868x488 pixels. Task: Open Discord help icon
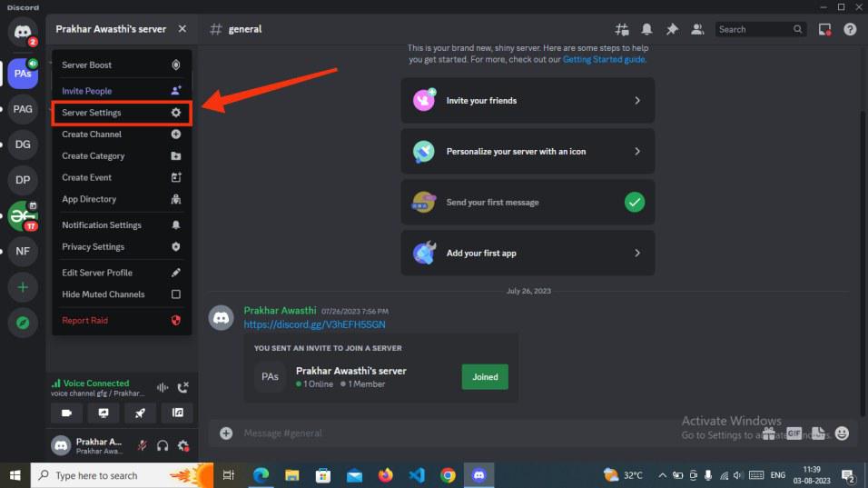[850, 29]
